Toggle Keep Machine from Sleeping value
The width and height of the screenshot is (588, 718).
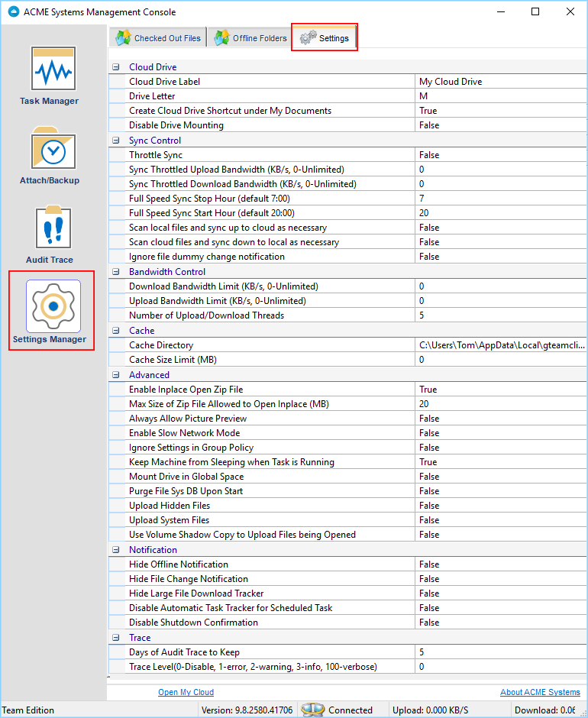click(x=501, y=462)
